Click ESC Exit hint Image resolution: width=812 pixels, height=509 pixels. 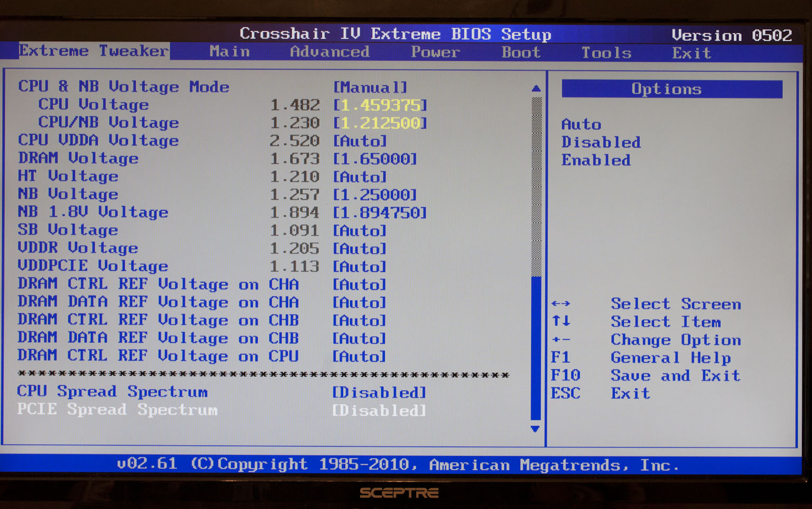600,394
